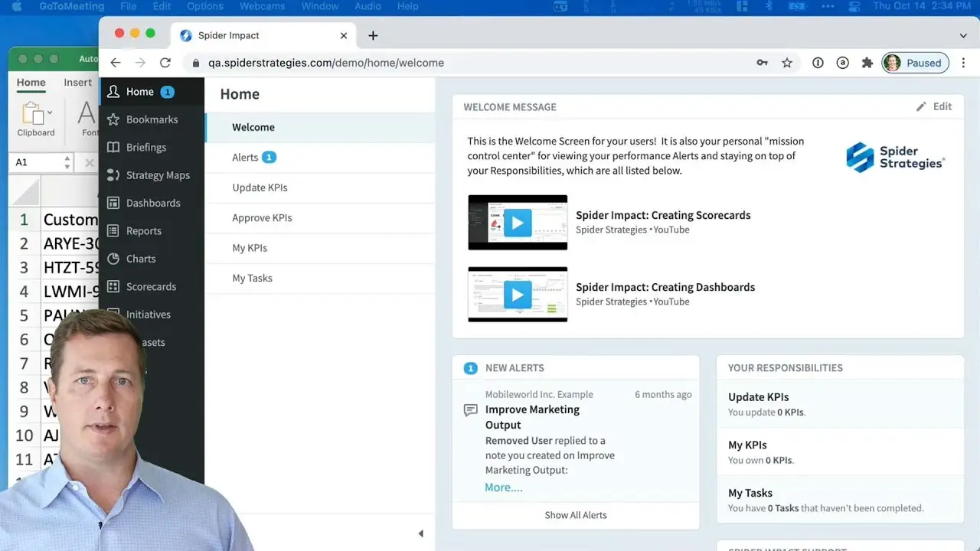This screenshot has width=980, height=551.
Task: Expand the tab search chevron
Action: (x=963, y=36)
